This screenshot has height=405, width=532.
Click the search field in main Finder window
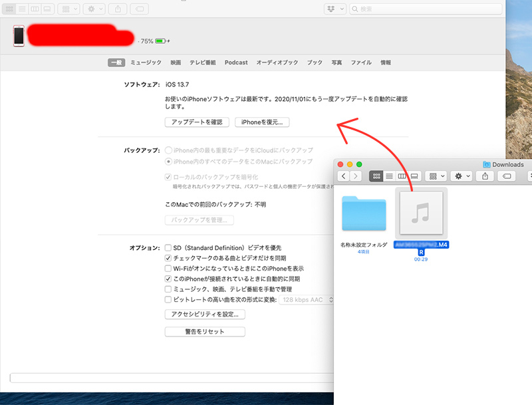coord(426,9)
